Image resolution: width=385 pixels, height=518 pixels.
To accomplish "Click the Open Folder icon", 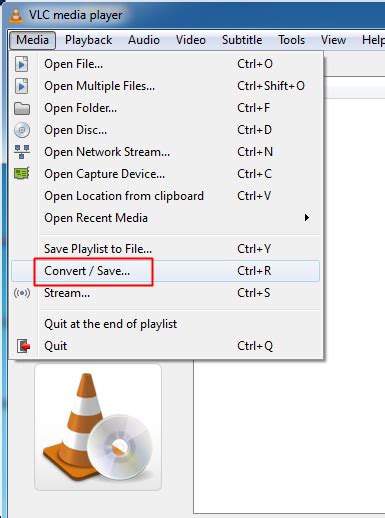I will tap(22, 108).
